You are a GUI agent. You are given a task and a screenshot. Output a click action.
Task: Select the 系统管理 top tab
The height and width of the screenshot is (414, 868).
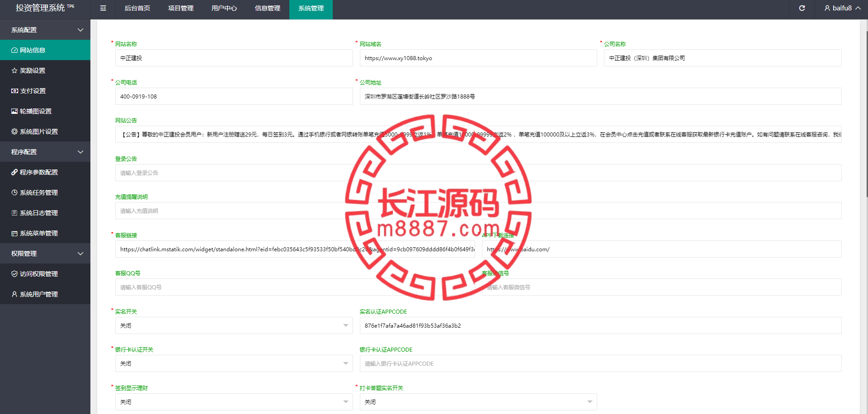(311, 8)
